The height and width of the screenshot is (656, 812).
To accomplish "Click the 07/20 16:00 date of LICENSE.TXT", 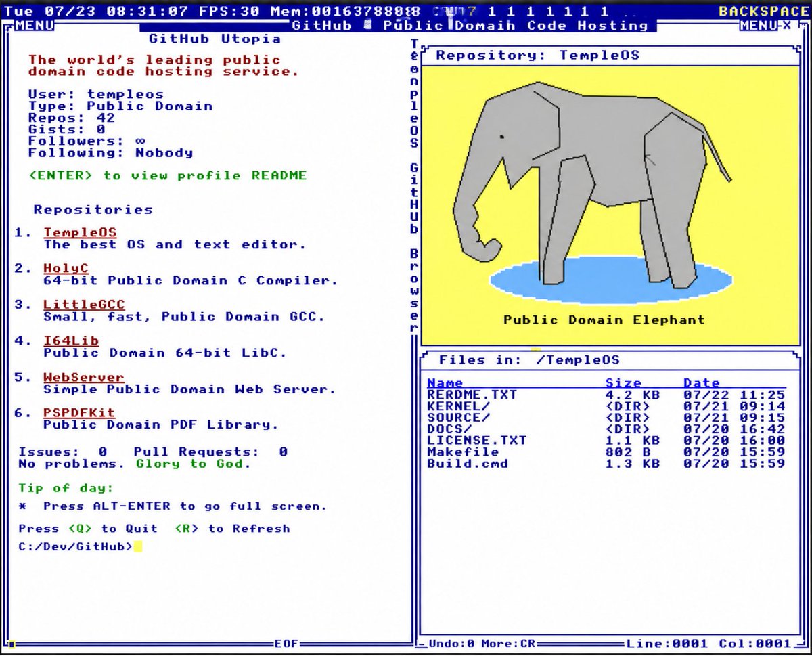I will [734, 441].
